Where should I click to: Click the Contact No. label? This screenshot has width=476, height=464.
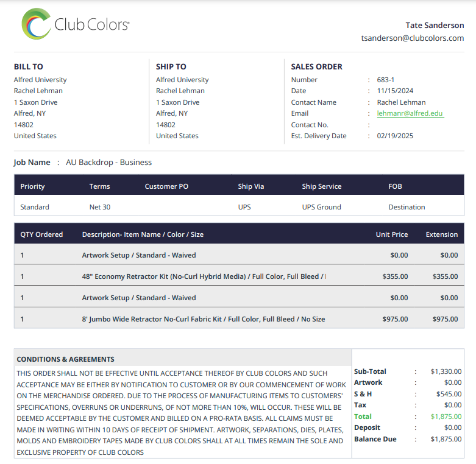click(x=310, y=125)
